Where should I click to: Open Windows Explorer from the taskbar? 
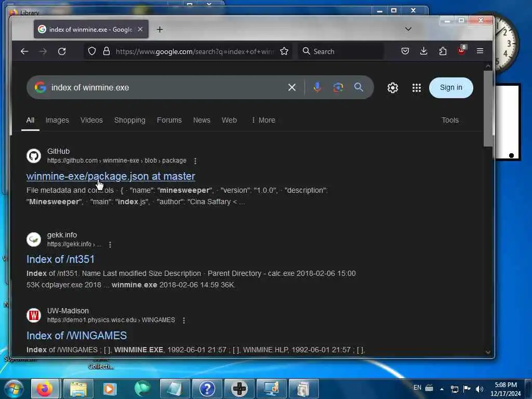click(x=78, y=389)
